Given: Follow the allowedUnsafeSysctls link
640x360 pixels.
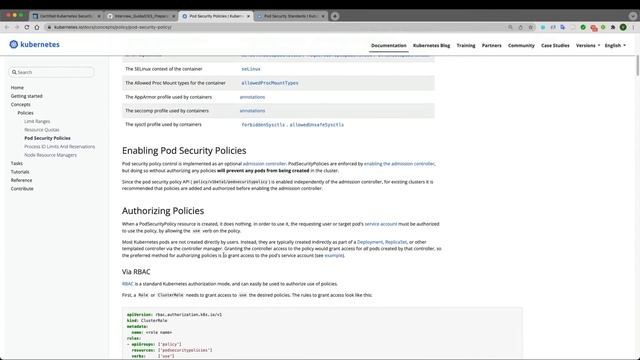Looking at the screenshot, I should (x=317, y=125).
